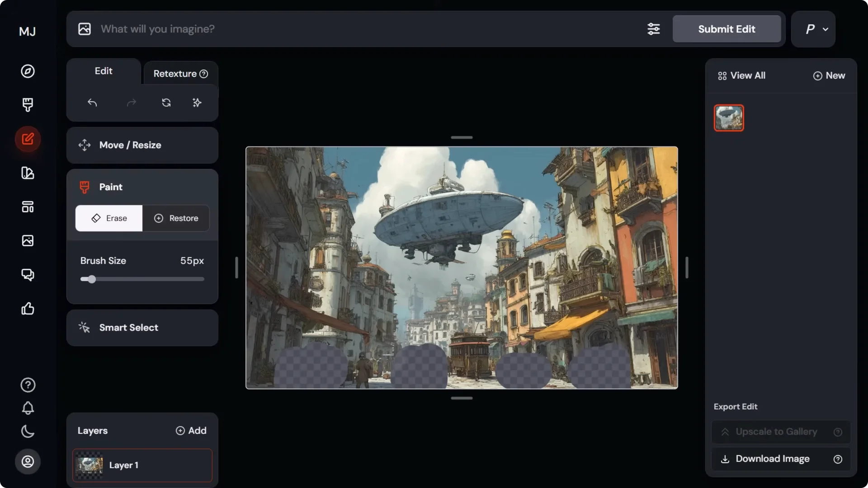The width and height of the screenshot is (868, 488).
Task: Open the Organize panel icon in sidebar
Action: click(x=28, y=206)
